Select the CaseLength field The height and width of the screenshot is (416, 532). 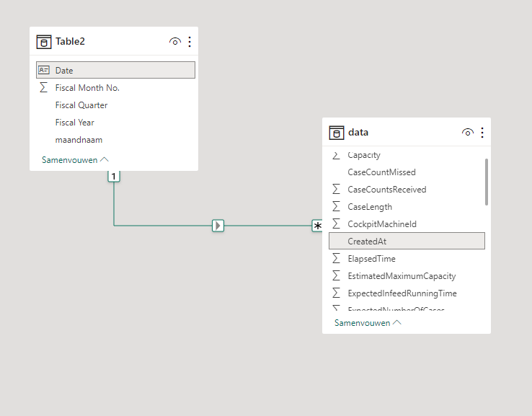(x=407, y=207)
